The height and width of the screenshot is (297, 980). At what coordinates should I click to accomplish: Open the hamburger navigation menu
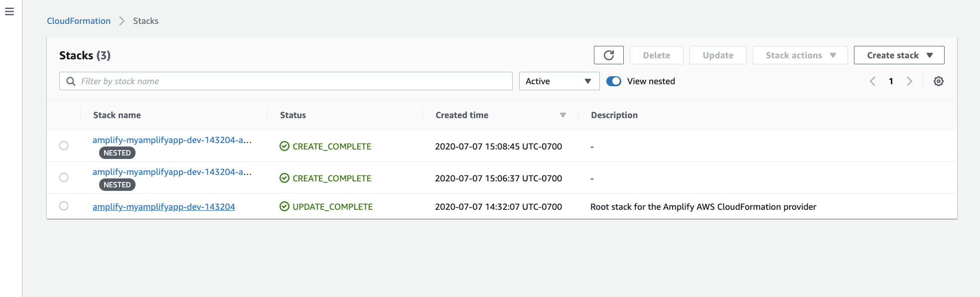click(x=9, y=11)
